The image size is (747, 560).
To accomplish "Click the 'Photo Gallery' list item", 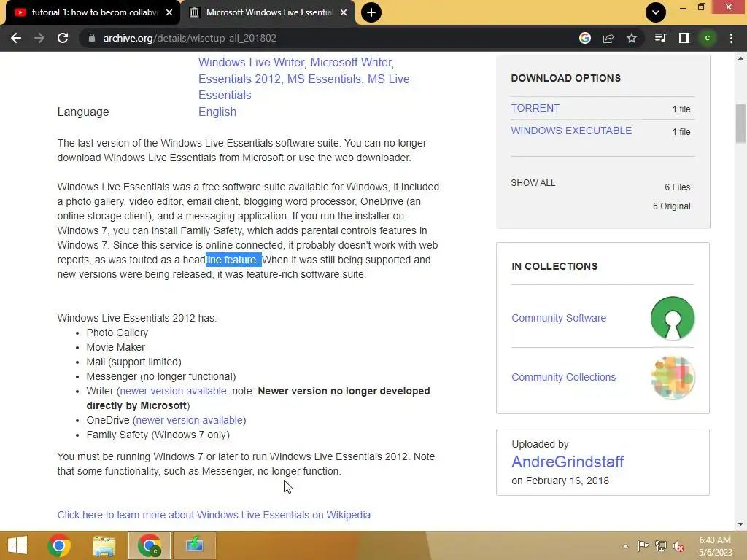I will pos(117,332).
